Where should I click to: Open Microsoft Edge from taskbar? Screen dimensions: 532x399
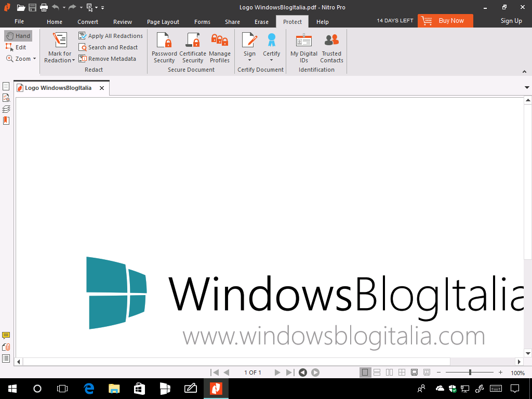click(x=89, y=389)
